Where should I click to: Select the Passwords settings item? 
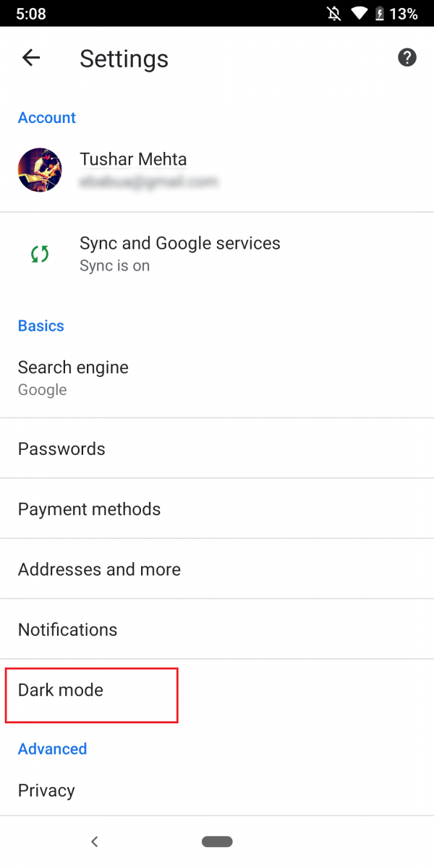pyautogui.click(x=61, y=448)
